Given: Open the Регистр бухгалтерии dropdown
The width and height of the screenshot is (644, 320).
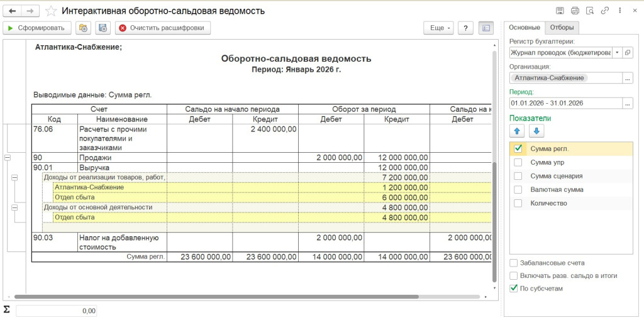Looking at the screenshot, I should pyautogui.click(x=617, y=53).
